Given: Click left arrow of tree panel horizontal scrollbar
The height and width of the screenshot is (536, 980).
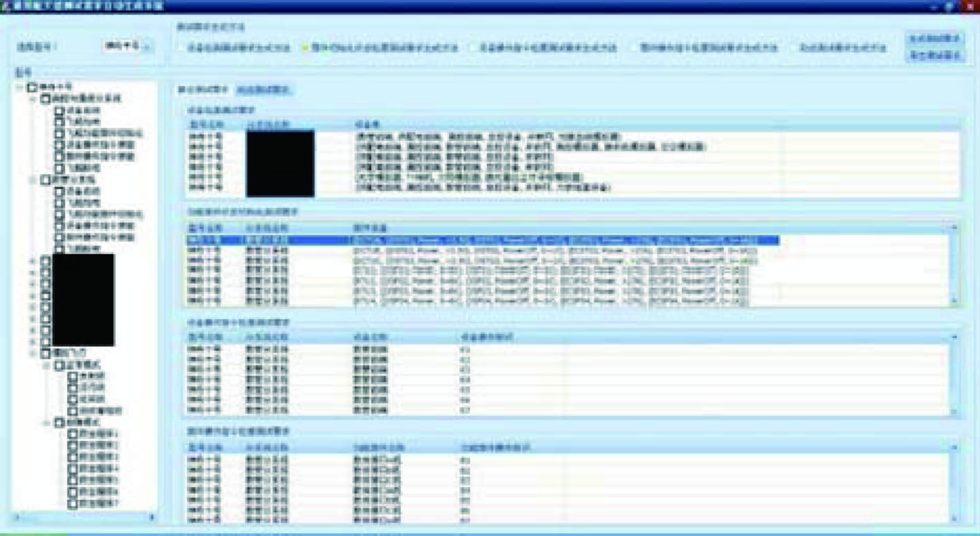Looking at the screenshot, I should (17, 517).
